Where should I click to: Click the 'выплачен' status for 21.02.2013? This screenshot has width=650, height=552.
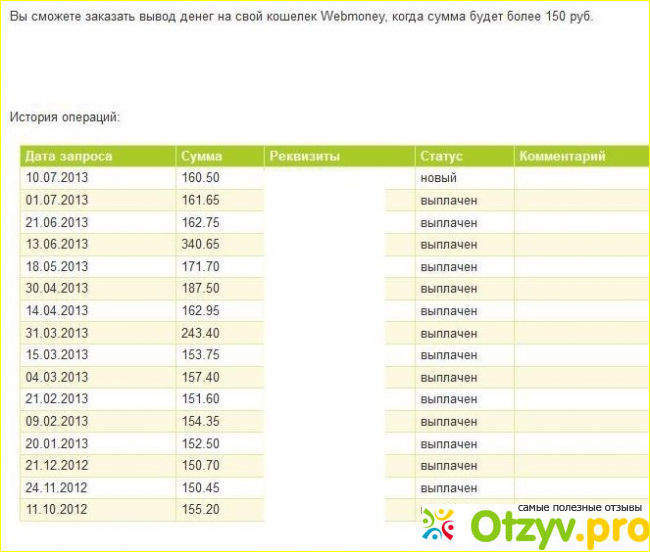[x=448, y=399]
